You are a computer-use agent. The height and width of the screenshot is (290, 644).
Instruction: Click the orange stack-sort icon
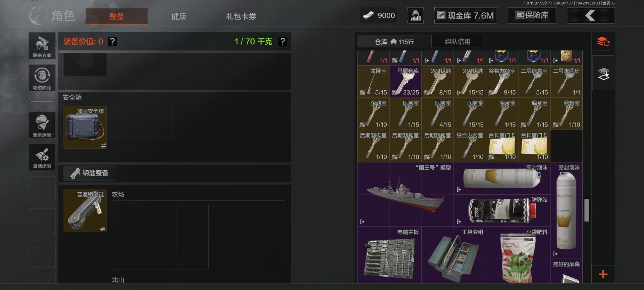tap(603, 42)
